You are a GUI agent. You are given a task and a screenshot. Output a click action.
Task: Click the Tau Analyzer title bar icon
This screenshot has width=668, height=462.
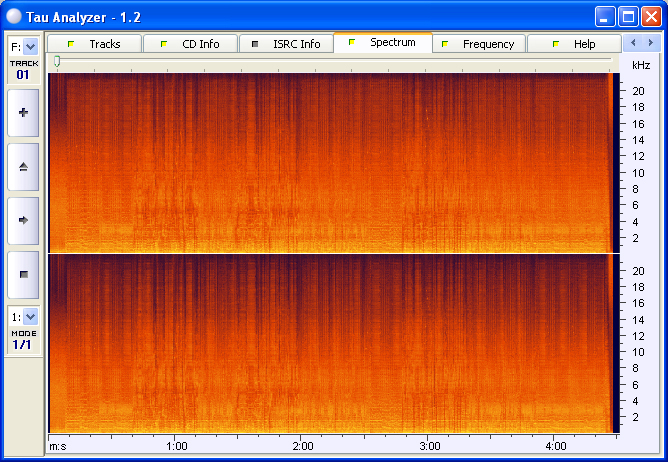(14, 16)
